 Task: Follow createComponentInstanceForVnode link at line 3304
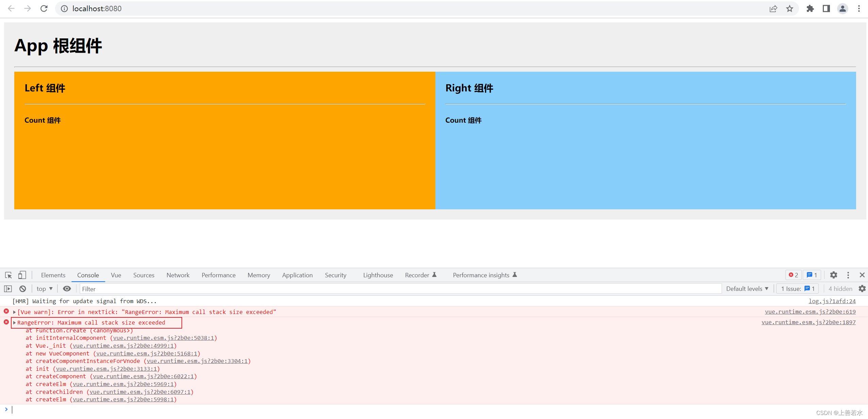pos(197,361)
